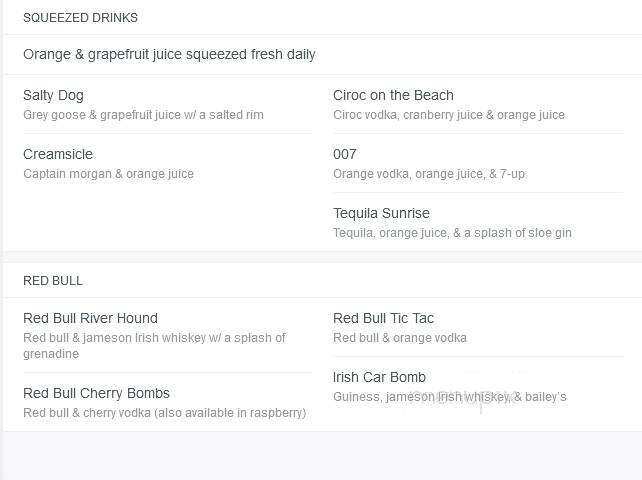Select the 007 drink title
This screenshot has width=642, height=480.
click(x=345, y=154)
